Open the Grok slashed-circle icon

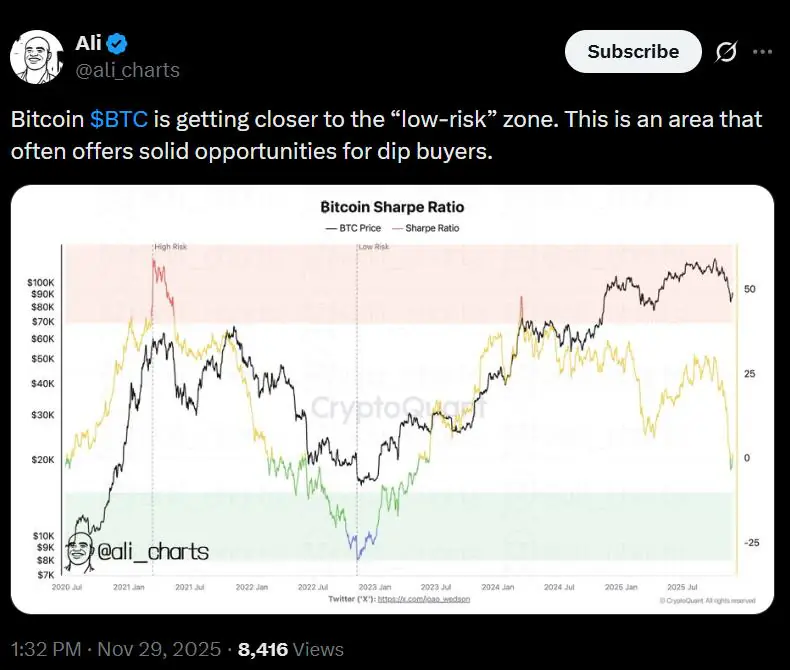coord(725,52)
